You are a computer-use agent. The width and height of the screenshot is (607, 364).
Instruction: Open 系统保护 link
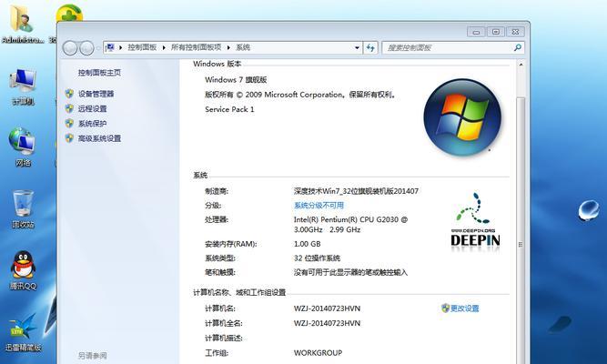pyautogui.click(x=92, y=124)
